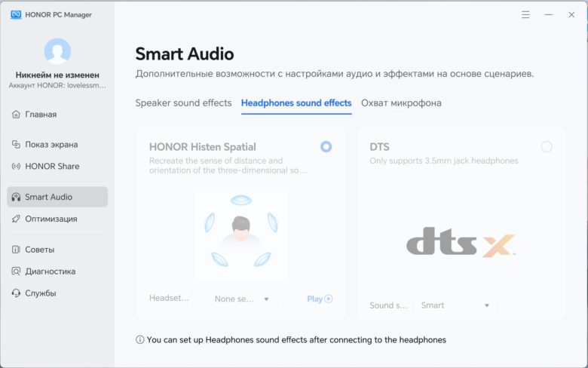Open the Охват микрофона tab
Screen dimensions: 588x368
click(x=401, y=103)
